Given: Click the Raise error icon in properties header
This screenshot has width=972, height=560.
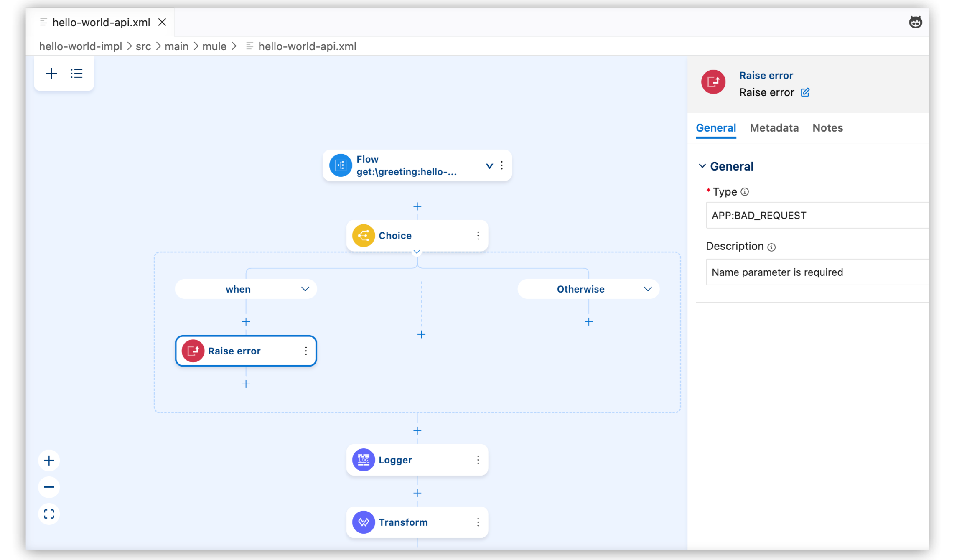Looking at the screenshot, I should coord(713,82).
